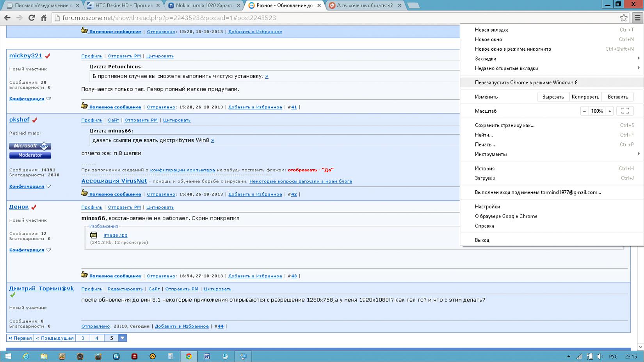This screenshot has width=644, height=362.
Task: Click 'Цитировать' on okshef's post
Action: coord(177,120)
